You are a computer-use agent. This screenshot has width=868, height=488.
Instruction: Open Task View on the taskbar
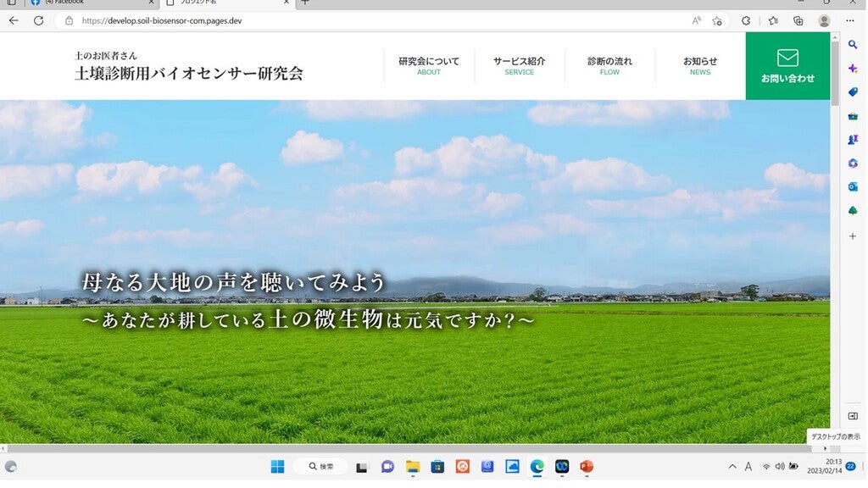click(x=362, y=468)
